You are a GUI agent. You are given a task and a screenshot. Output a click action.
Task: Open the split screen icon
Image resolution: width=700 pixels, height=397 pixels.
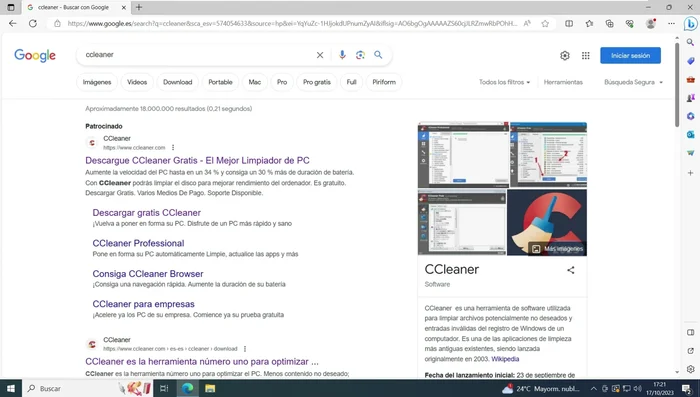pos(569,24)
